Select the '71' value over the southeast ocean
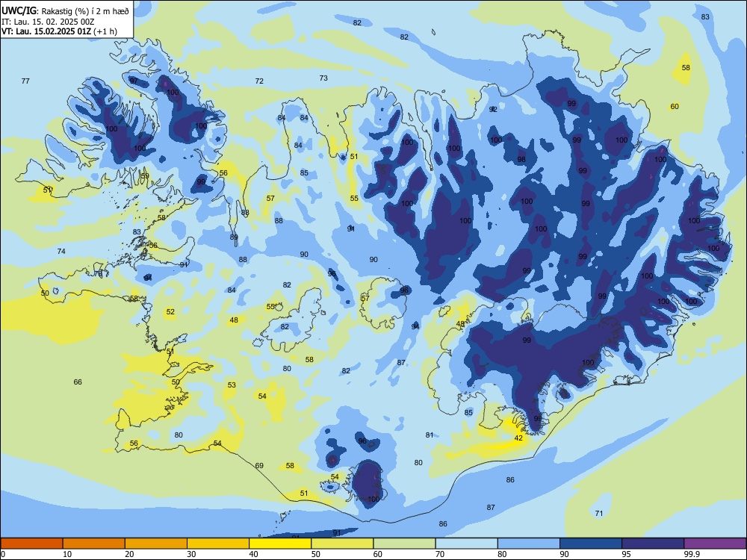 599,514
